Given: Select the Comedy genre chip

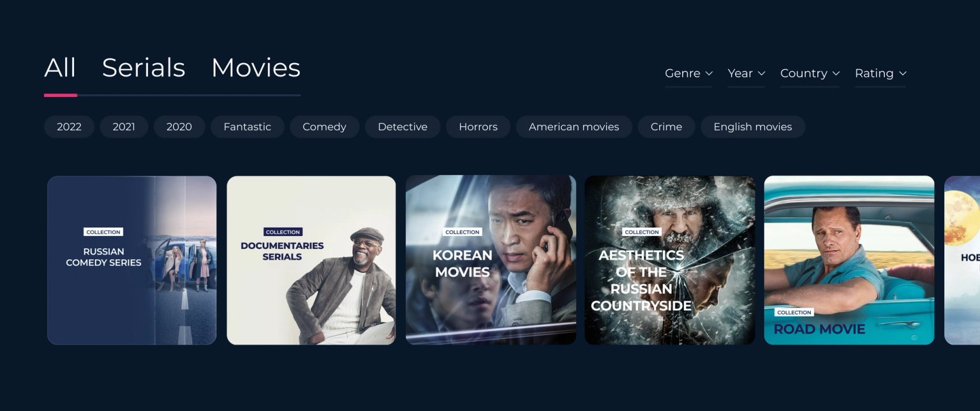Looking at the screenshot, I should (x=324, y=127).
